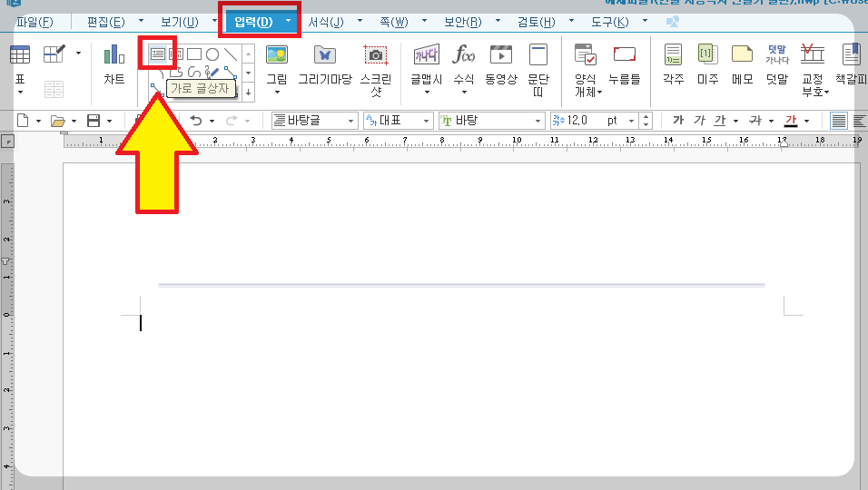Viewport: 868px width, 490px height.
Task: Toggle italic 가 formatting
Action: [699, 120]
